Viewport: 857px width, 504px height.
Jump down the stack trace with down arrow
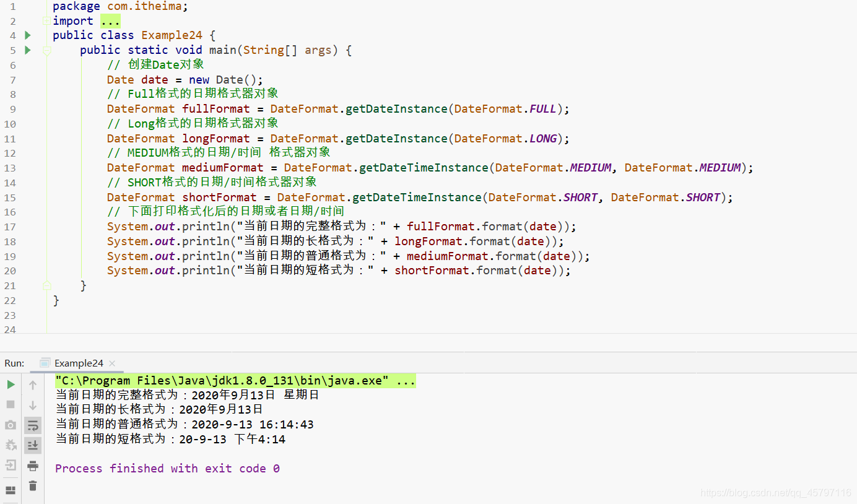(x=33, y=405)
